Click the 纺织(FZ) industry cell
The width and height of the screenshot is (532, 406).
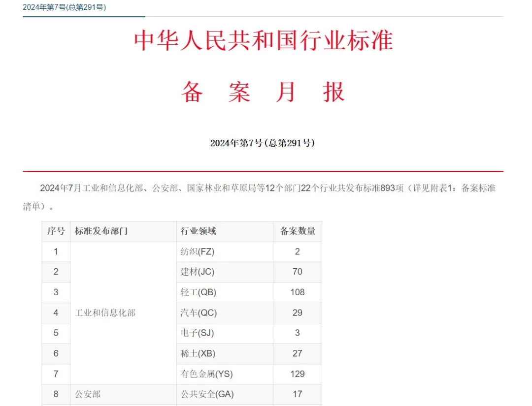pos(198,251)
